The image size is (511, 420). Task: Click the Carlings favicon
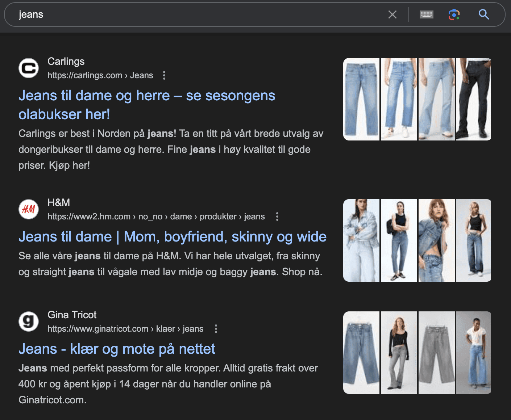[29, 68]
